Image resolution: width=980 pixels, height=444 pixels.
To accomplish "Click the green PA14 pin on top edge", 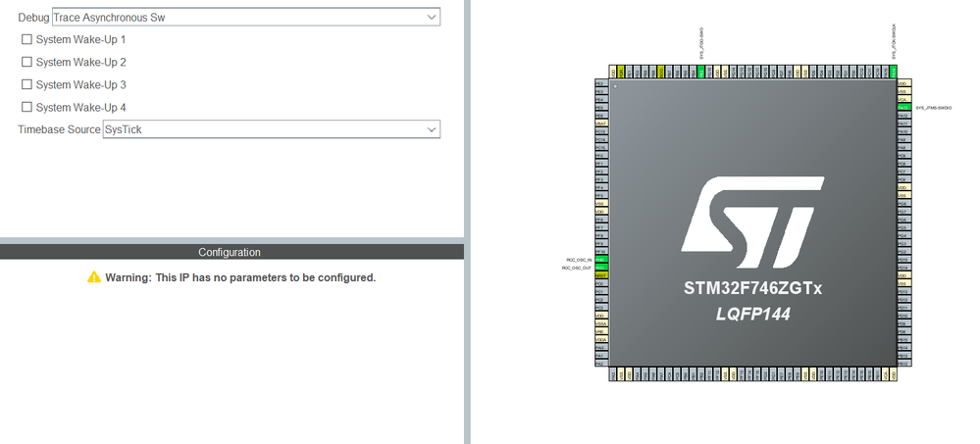I will 893,72.
